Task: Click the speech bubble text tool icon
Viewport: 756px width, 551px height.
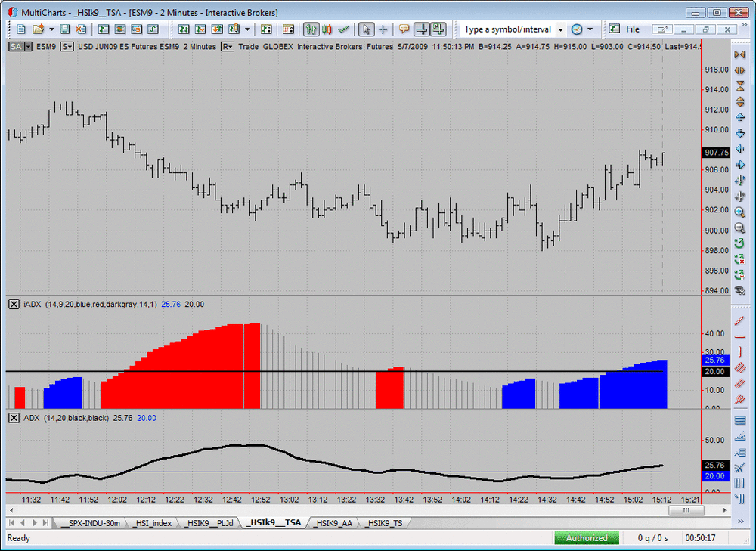Action: (x=404, y=29)
